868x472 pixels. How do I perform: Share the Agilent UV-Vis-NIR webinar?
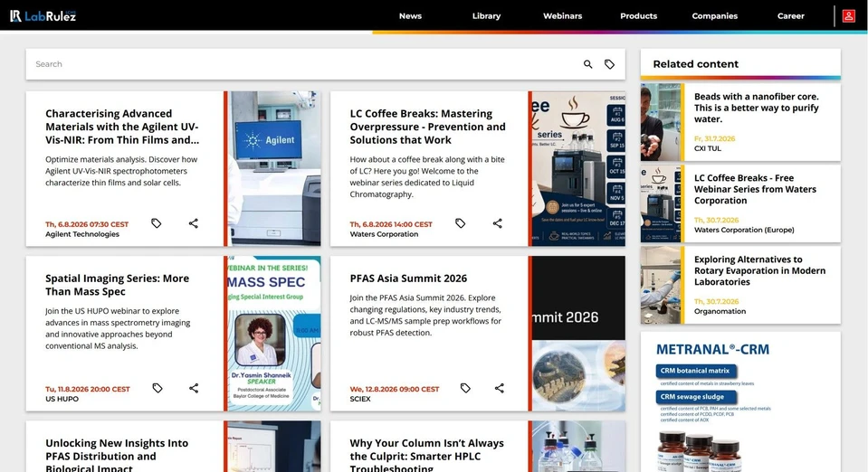click(193, 223)
